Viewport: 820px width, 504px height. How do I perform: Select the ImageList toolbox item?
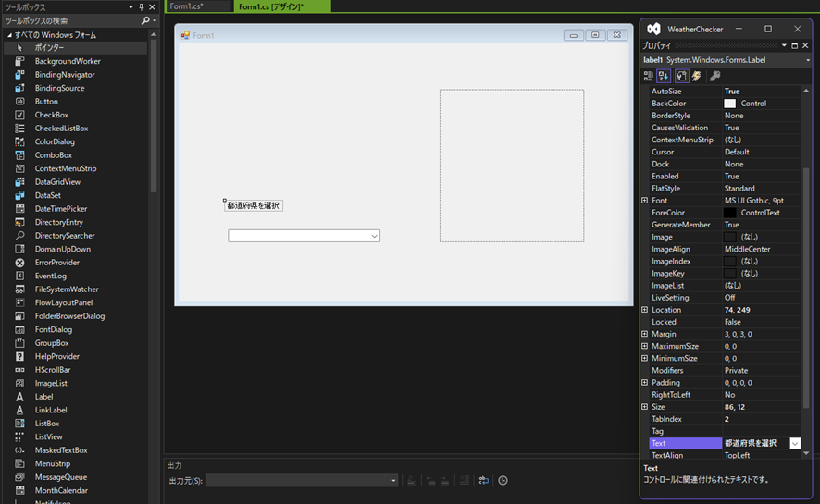click(x=51, y=384)
